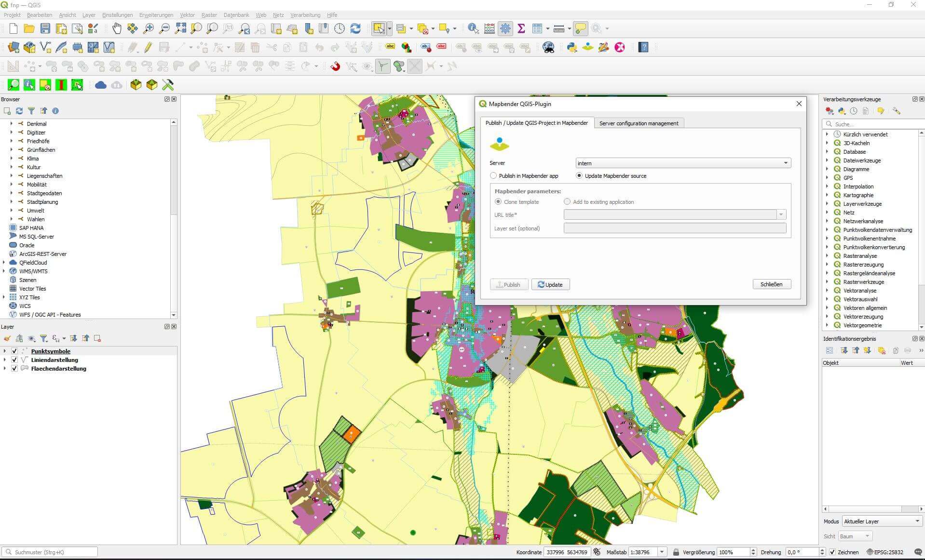
Task: Show statistical summary with the Sigma icon
Action: point(521,28)
